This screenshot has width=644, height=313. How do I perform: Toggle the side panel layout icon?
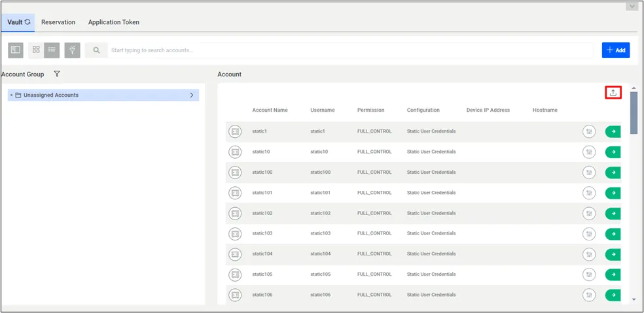pyautogui.click(x=16, y=50)
